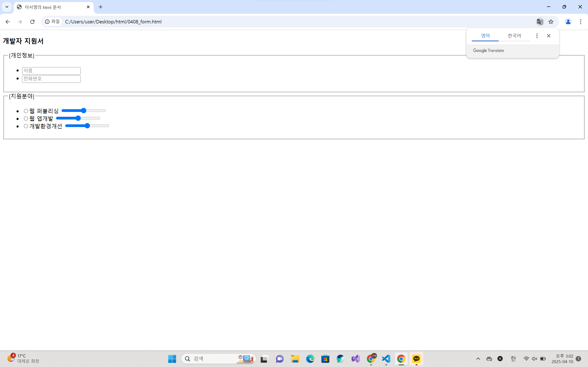
Task: Bookmark this page with the star icon
Action: pos(551,22)
